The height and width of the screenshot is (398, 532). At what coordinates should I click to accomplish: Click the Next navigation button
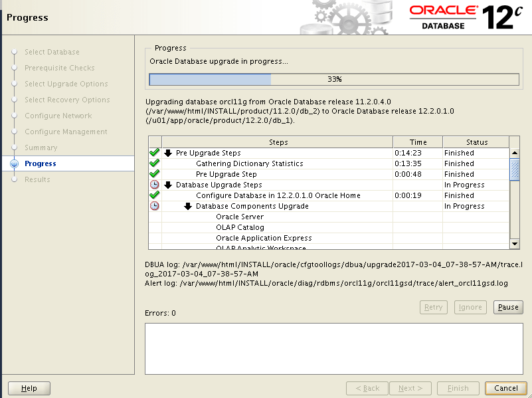(x=410, y=388)
